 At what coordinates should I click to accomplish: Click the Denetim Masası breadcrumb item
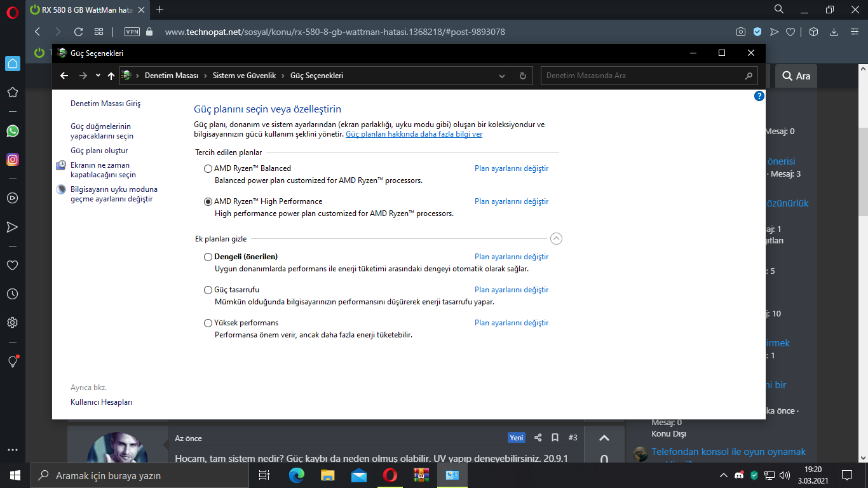pyautogui.click(x=172, y=76)
